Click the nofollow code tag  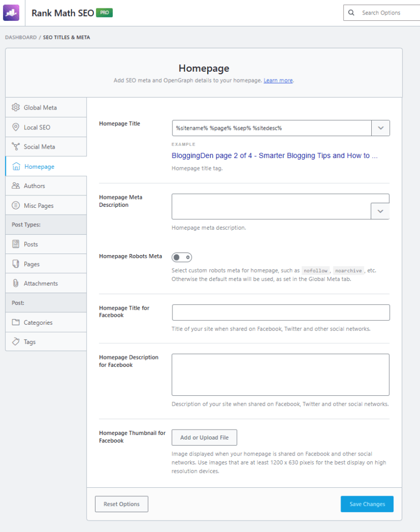(x=315, y=270)
